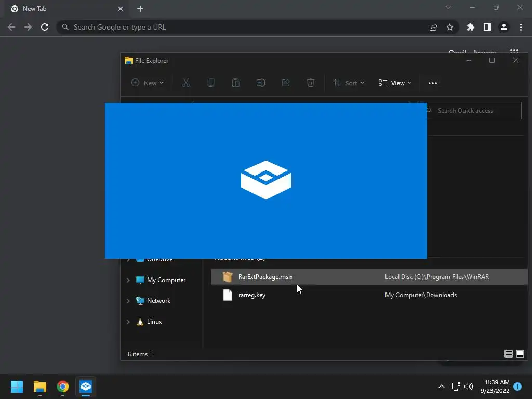The height and width of the screenshot is (399, 532).
Task: Expand the Linux tree node
Action: [128, 322]
